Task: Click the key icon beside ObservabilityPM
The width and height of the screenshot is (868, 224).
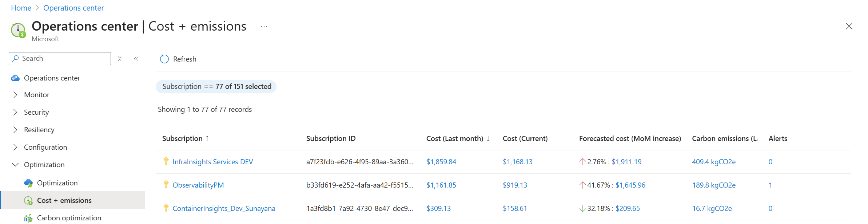Action: click(x=166, y=185)
